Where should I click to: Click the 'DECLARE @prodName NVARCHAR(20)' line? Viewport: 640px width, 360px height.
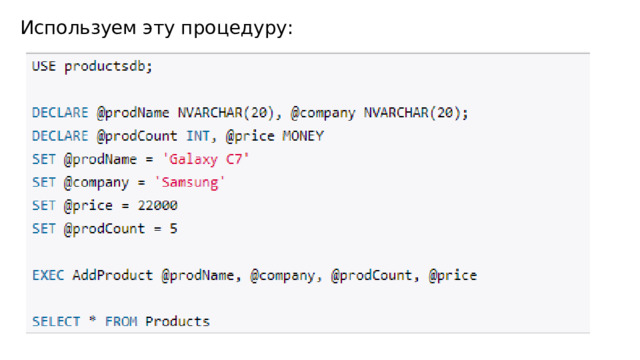click(250, 113)
